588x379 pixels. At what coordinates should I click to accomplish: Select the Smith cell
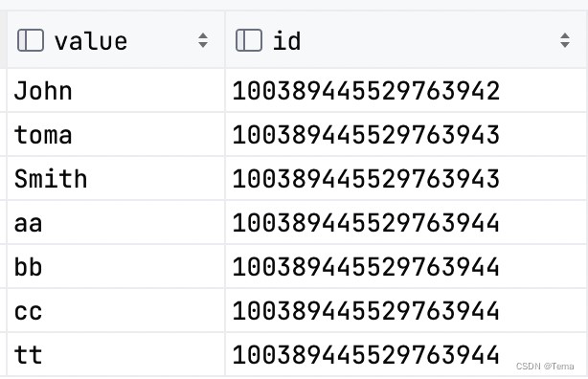point(116,178)
